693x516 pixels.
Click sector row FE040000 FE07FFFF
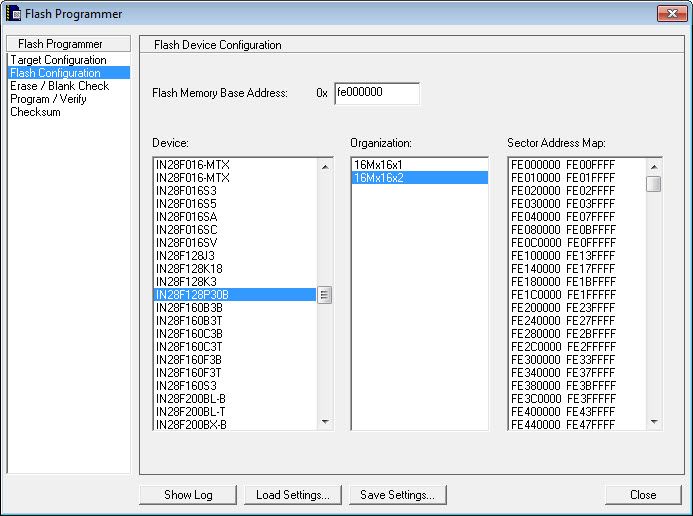coord(577,217)
